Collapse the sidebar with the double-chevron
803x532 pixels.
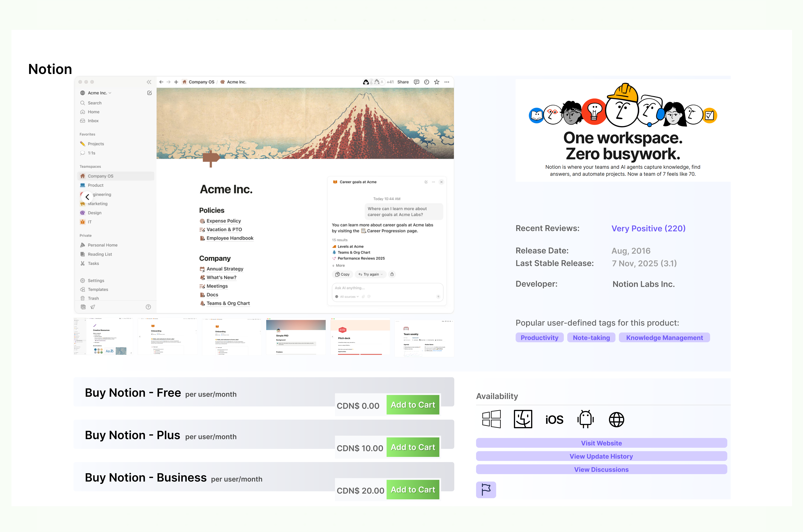[x=149, y=82]
